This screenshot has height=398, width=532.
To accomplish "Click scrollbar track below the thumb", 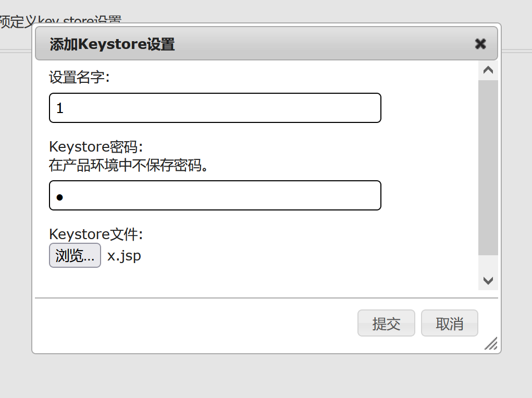I will coord(488,264).
